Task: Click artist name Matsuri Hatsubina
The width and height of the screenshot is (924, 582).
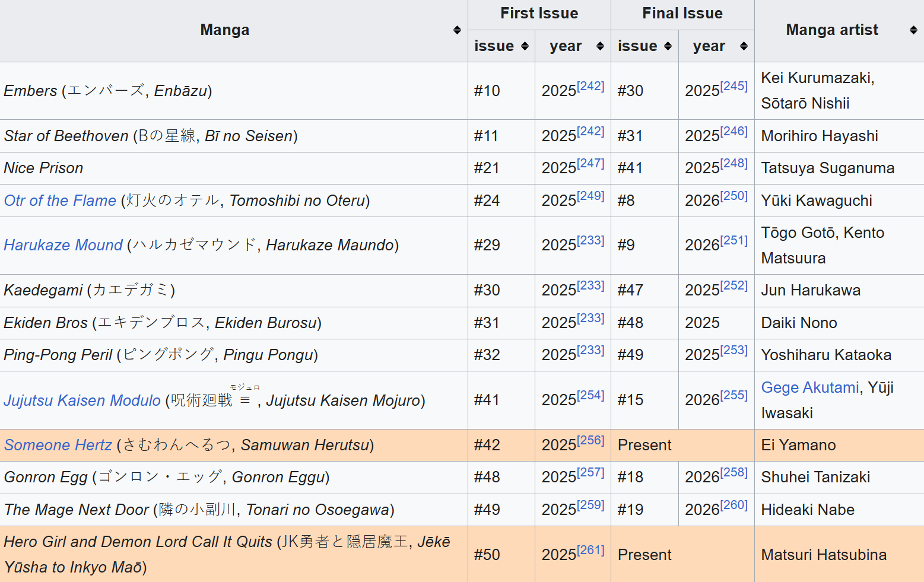Action: (824, 555)
